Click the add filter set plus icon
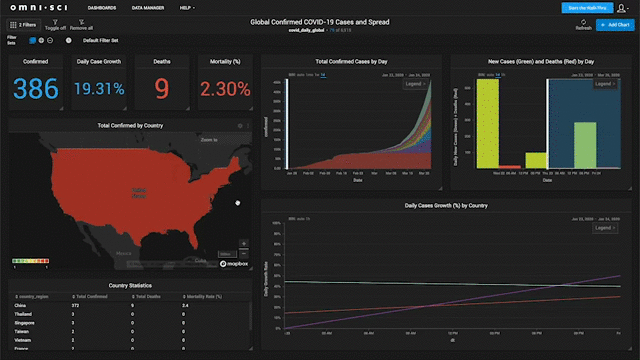 point(41,40)
